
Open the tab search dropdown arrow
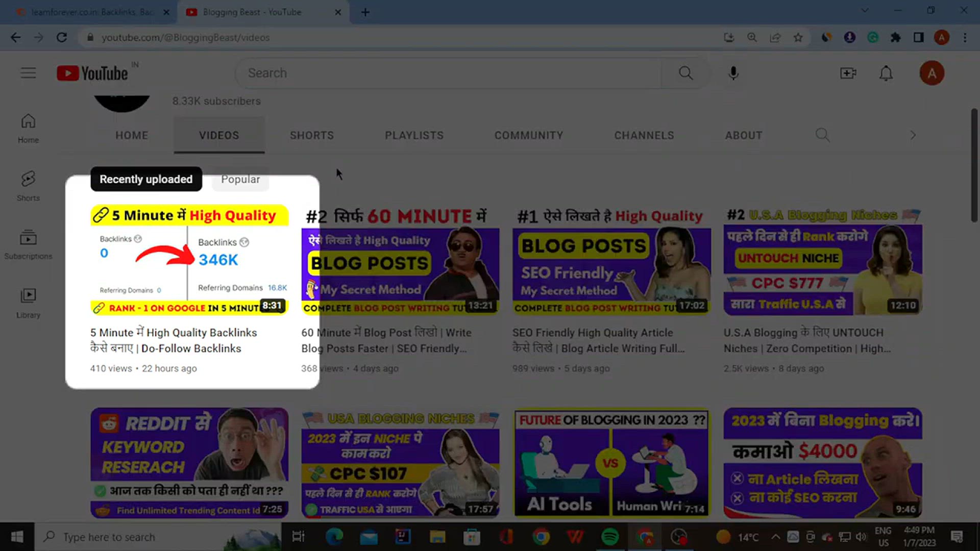tap(865, 10)
